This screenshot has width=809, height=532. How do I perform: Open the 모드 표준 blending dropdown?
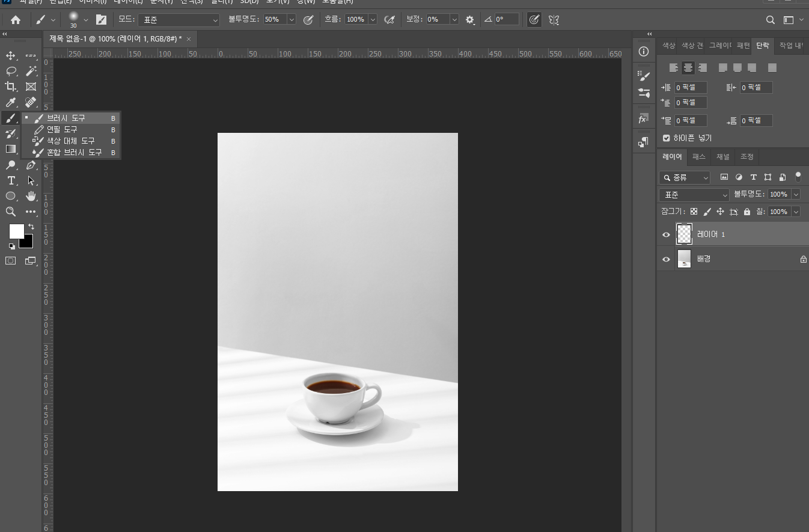coord(179,20)
